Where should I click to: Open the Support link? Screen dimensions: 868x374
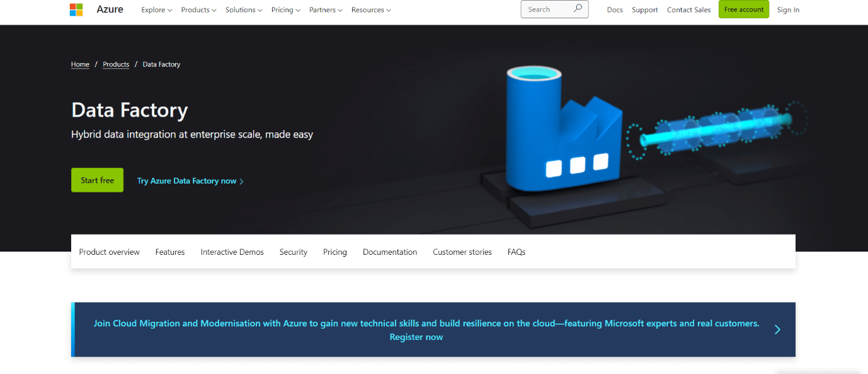click(645, 9)
